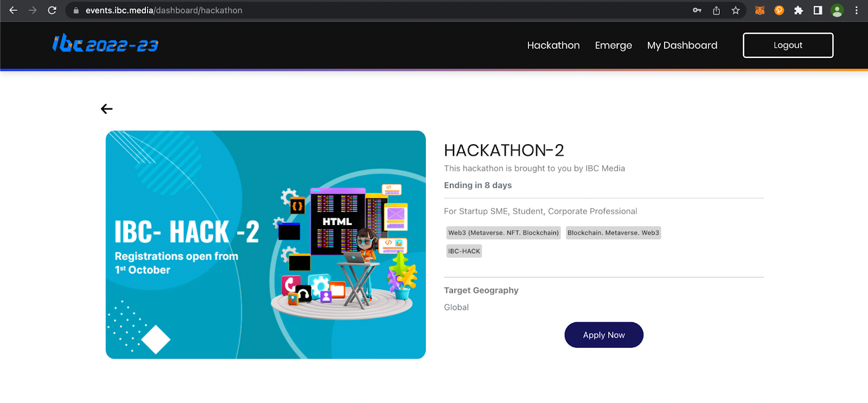Toggle the browser side panel
This screenshot has height=403, width=868.
pyautogui.click(x=818, y=10)
